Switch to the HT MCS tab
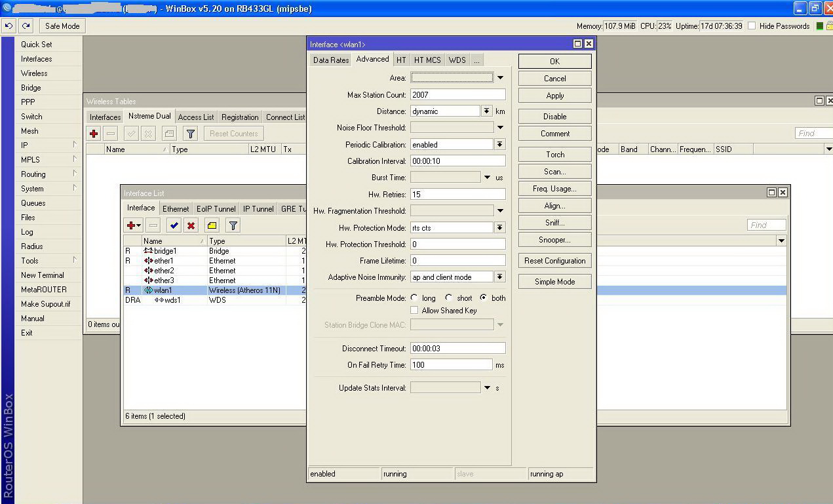Viewport: 833px width, 504px height. tap(427, 60)
